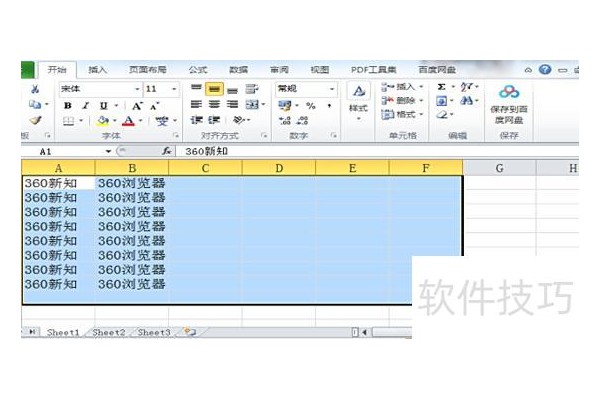The width and height of the screenshot is (600, 400).
Task: Open the 字体 group dialog launcher
Action: [x=176, y=135]
